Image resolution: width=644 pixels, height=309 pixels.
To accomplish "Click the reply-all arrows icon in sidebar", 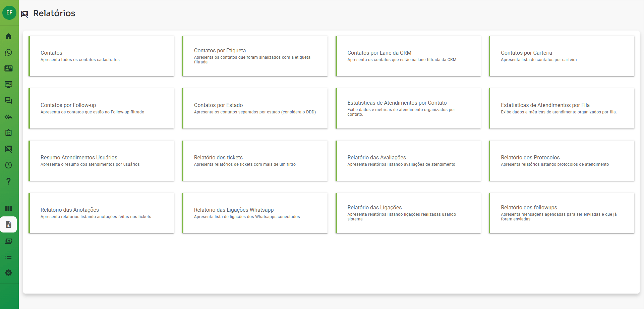I will coord(9,117).
